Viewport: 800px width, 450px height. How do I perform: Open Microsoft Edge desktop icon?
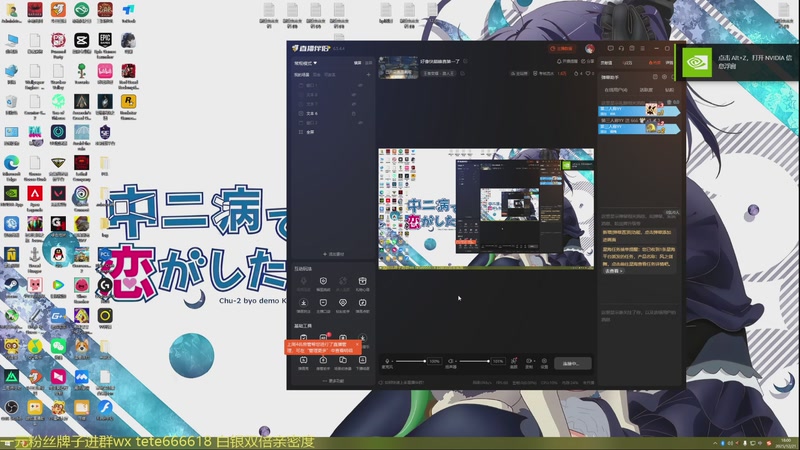coord(11,168)
